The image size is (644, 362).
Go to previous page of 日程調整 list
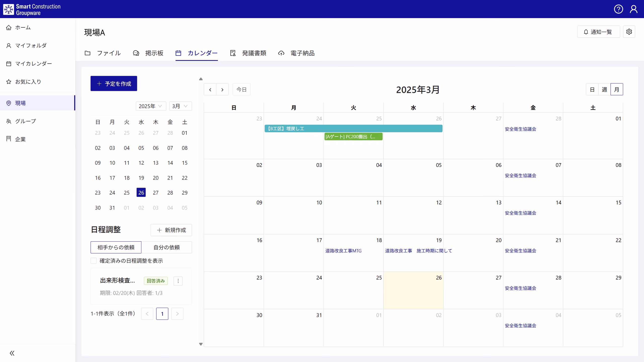pyautogui.click(x=147, y=314)
